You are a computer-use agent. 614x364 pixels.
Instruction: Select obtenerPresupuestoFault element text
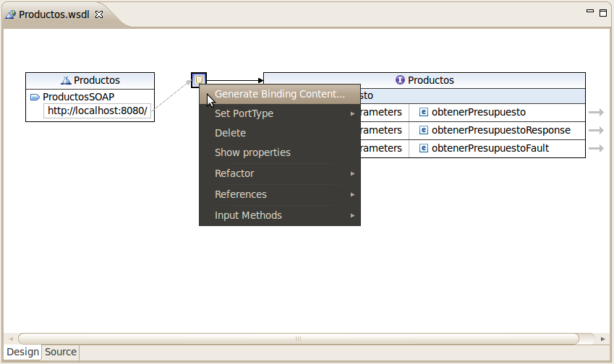490,148
